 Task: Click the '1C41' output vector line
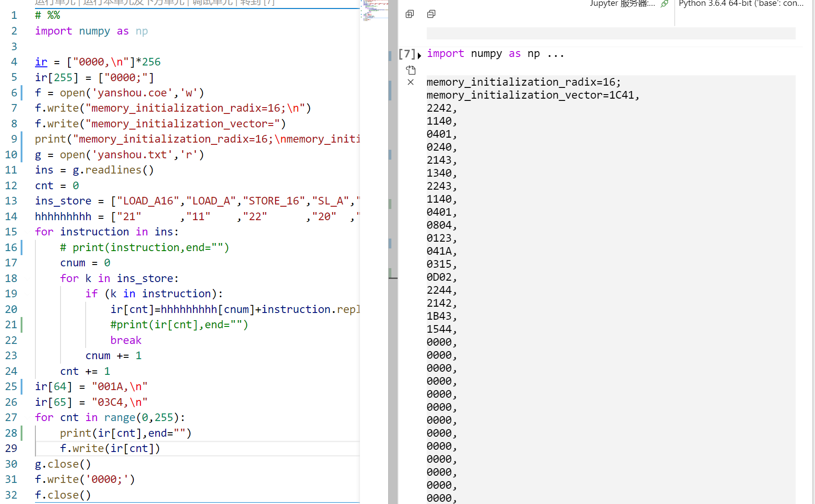(x=532, y=95)
